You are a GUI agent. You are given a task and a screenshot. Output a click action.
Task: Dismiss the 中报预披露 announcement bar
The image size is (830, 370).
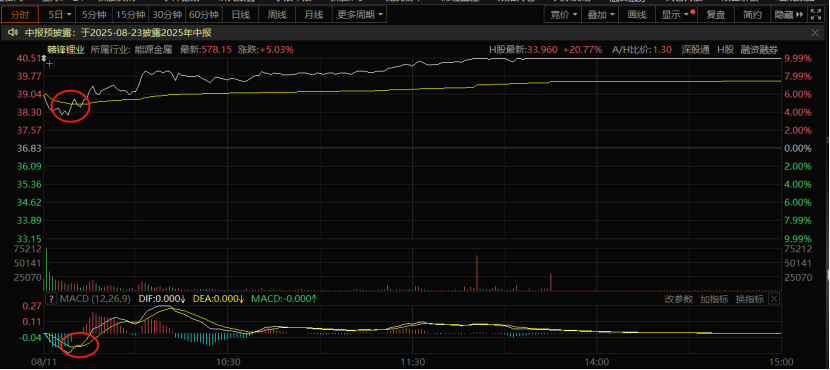pyautogui.click(x=815, y=33)
